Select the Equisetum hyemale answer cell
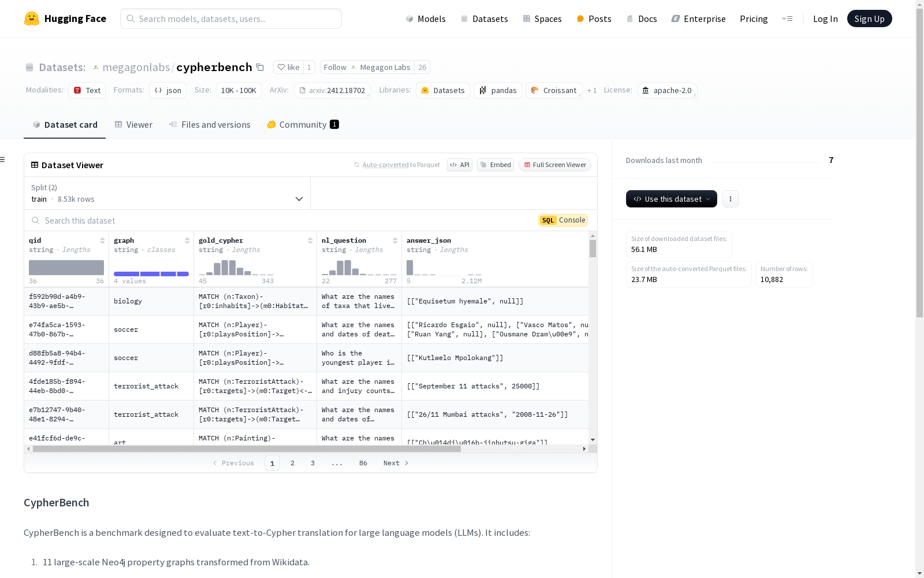 pyautogui.click(x=495, y=301)
